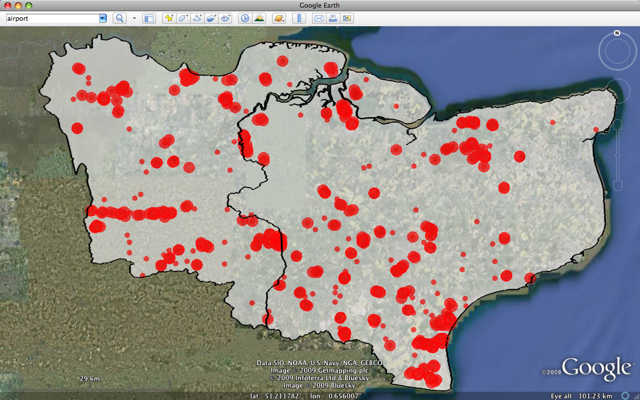Toggle sunlight across the landscape
The height and width of the screenshot is (400, 640).
point(260,18)
